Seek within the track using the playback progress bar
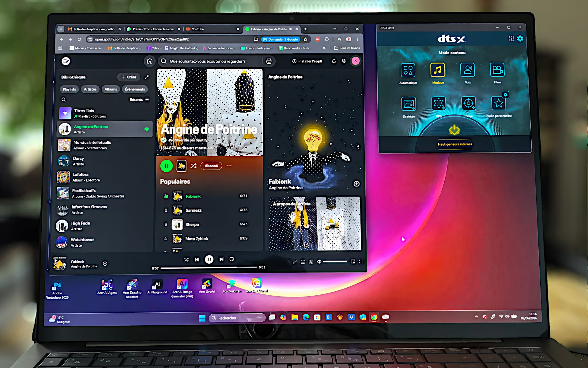This screenshot has width=588, height=368. 209,268
